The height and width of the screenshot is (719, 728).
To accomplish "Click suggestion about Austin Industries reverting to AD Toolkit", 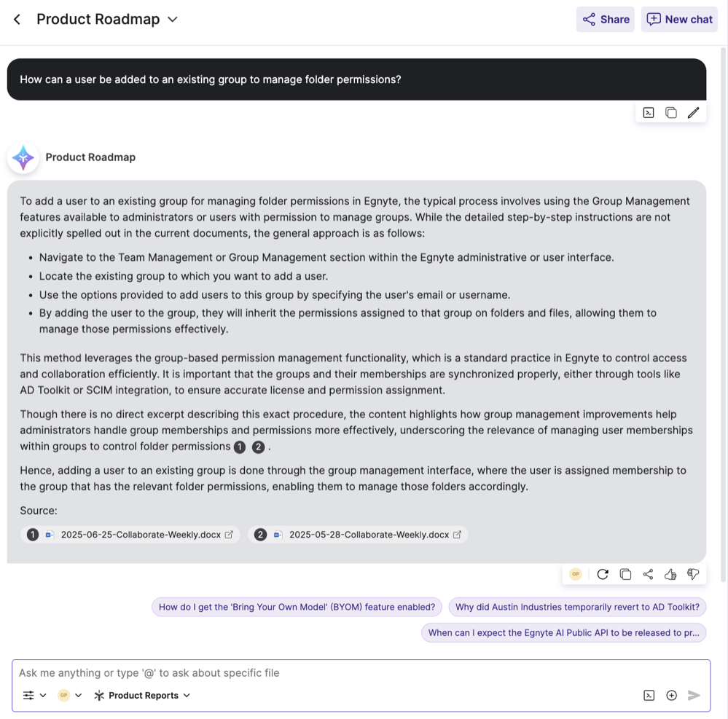I will [577, 606].
